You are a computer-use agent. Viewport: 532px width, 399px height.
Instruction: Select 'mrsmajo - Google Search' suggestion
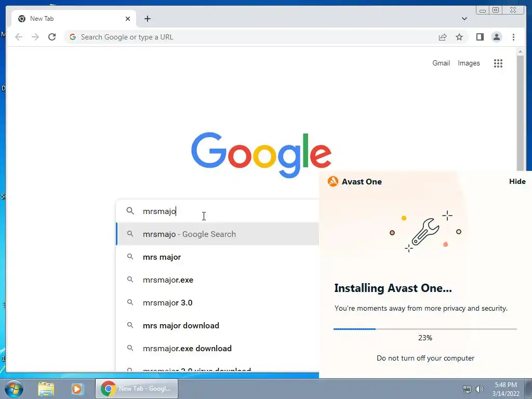click(x=218, y=234)
